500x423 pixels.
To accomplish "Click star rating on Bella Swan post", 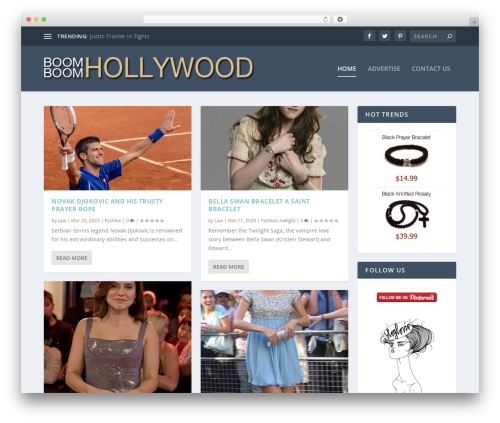I will tap(326, 221).
